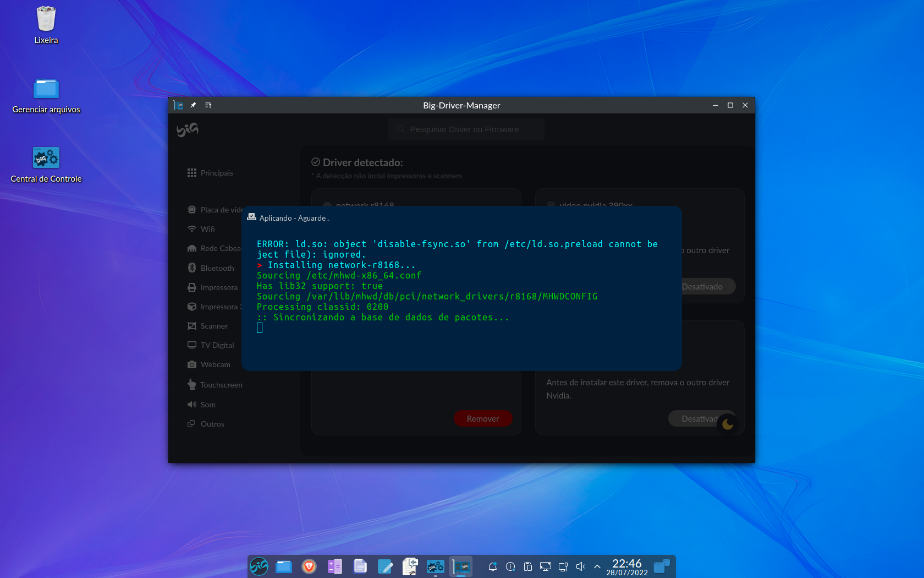Select Scanner category in sidebar
Image resolution: width=924 pixels, height=578 pixels.
(x=208, y=326)
